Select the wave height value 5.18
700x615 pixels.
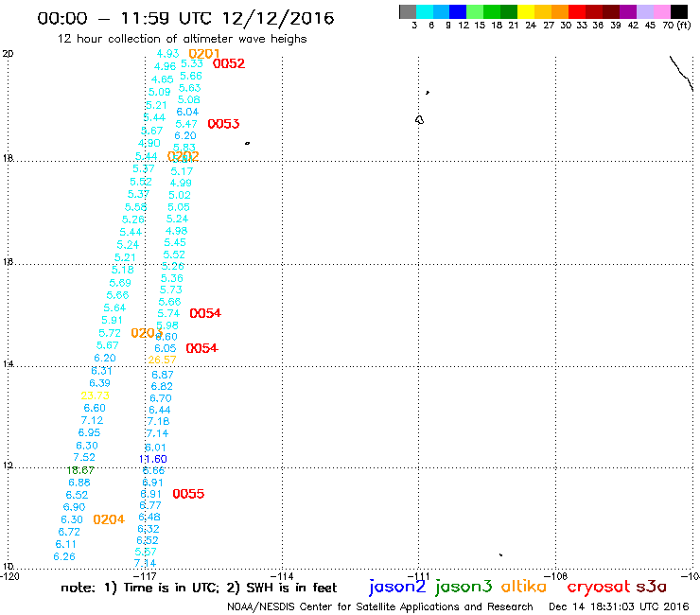(x=122, y=270)
